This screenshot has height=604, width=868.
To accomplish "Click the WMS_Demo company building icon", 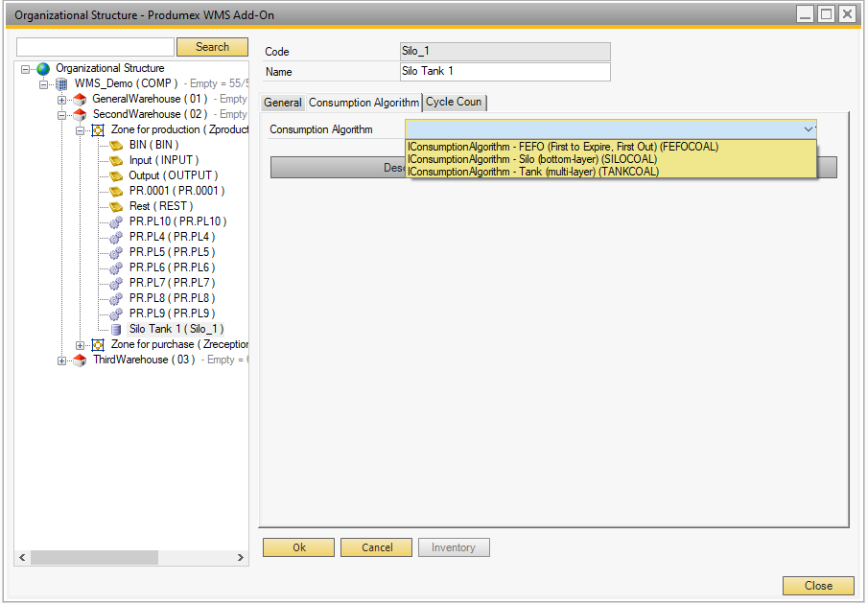I will [62, 84].
